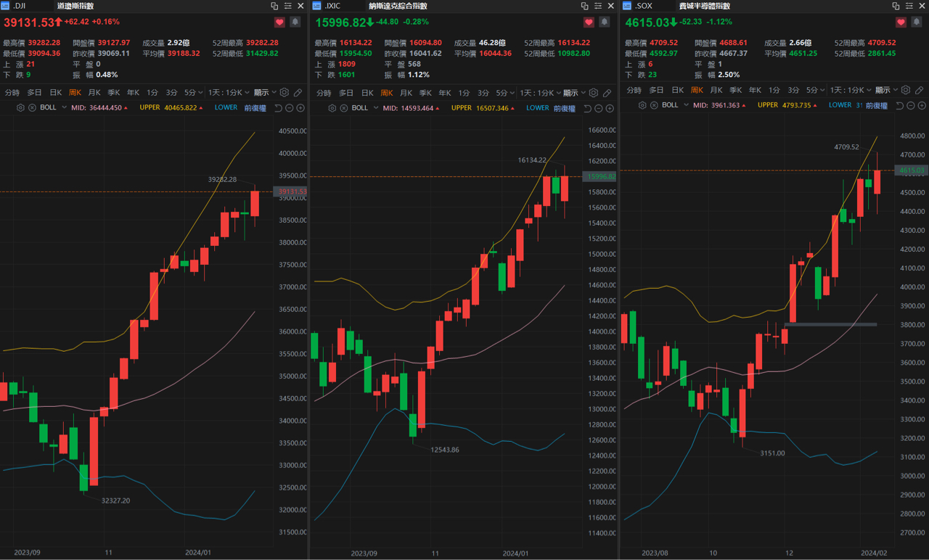Expand the 5分 interval dropdown in .DJI panel
The width and height of the screenshot is (929, 560).
193,93
